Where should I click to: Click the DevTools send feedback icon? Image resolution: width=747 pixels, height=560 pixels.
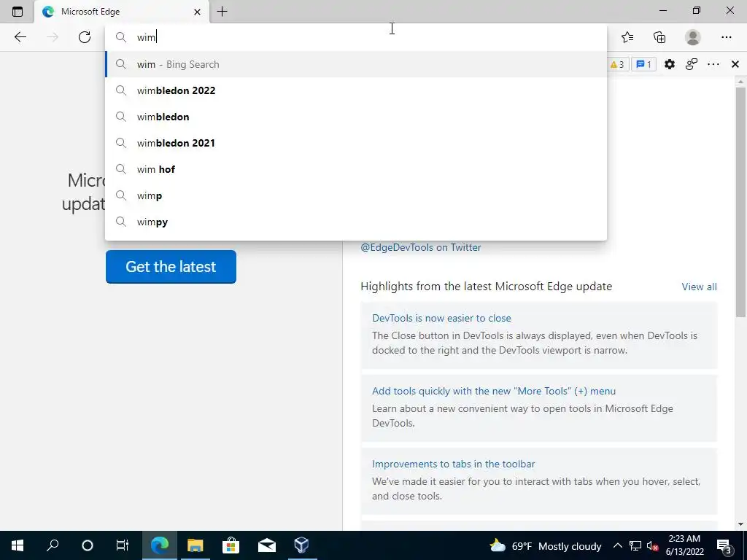[x=692, y=64]
